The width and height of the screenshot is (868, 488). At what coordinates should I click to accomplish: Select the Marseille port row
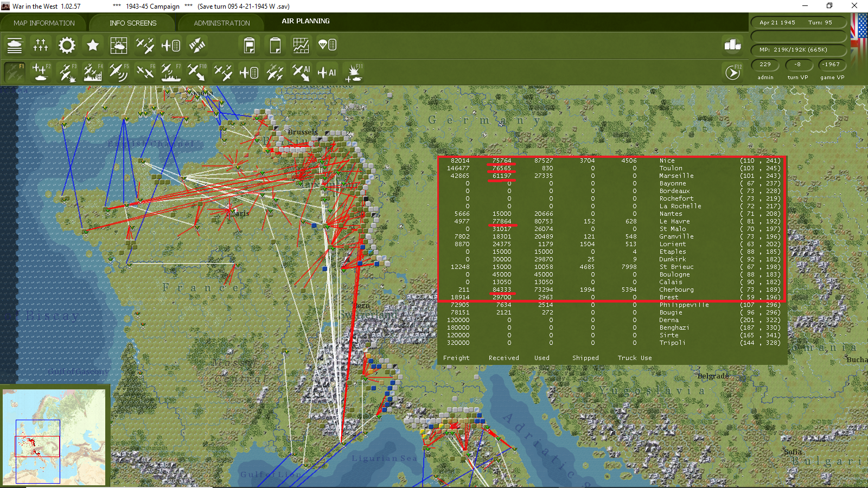pyautogui.click(x=612, y=176)
